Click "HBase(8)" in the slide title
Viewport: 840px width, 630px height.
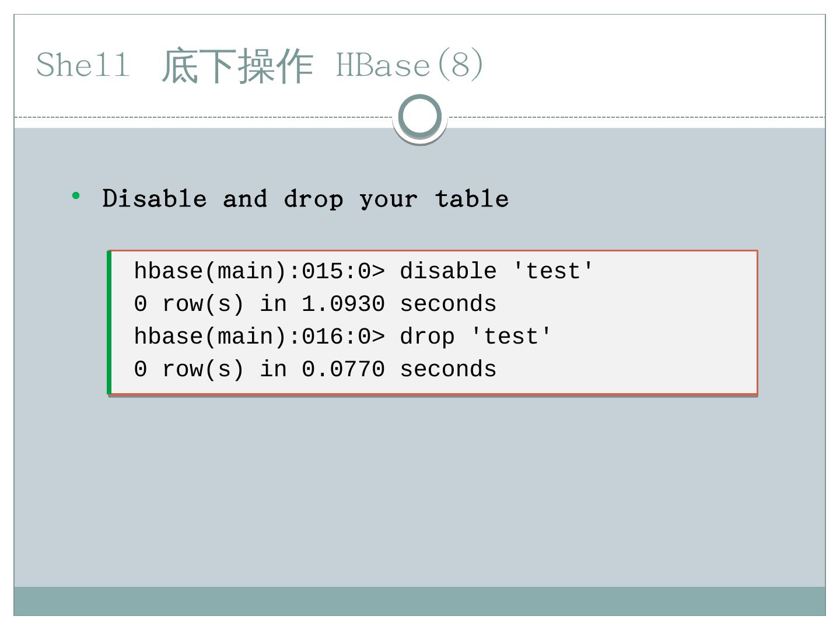[x=409, y=64]
